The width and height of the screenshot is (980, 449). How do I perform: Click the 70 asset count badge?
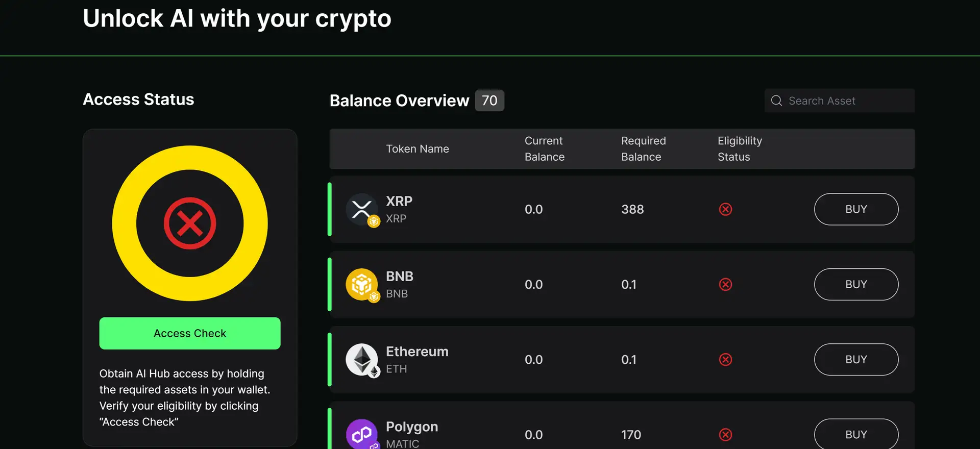click(489, 101)
